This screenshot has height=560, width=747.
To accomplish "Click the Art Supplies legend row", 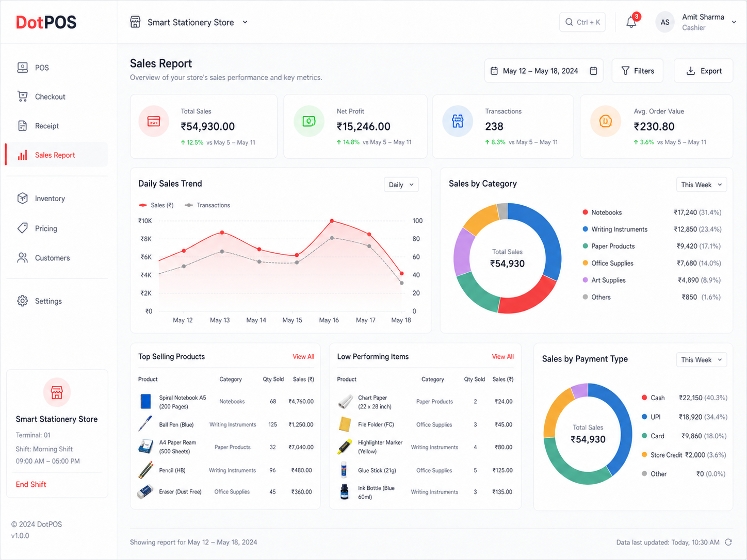I will tap(652, 280).
